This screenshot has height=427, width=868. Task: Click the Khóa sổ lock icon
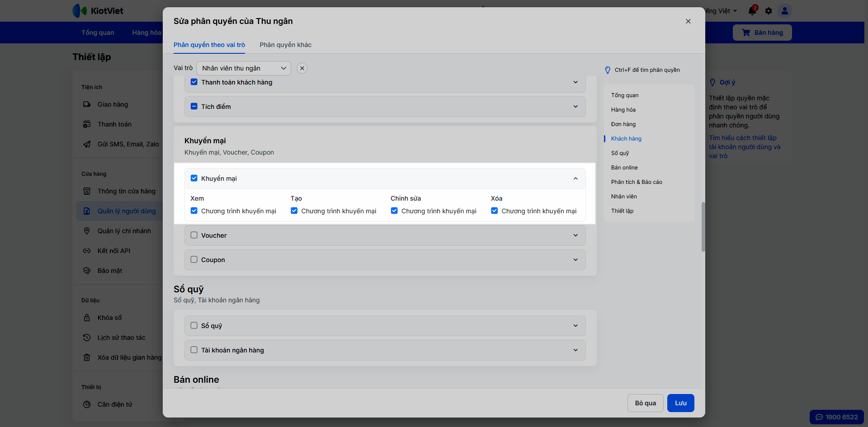87,318
